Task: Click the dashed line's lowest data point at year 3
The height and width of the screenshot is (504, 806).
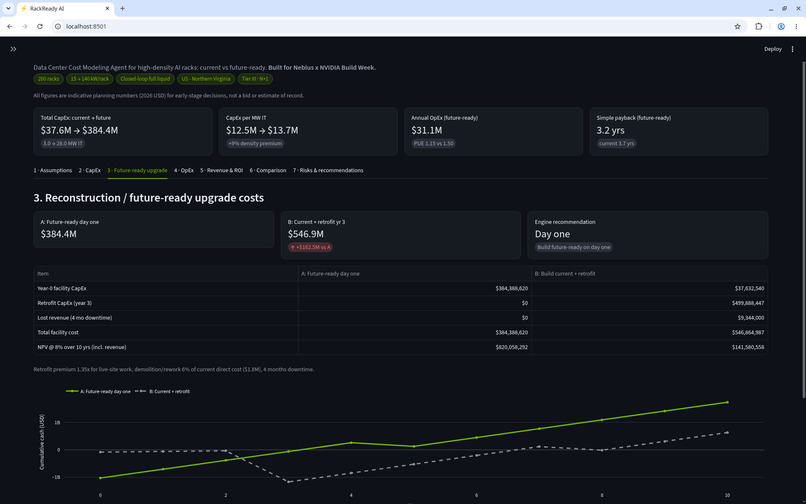Action: coord(288,482)
